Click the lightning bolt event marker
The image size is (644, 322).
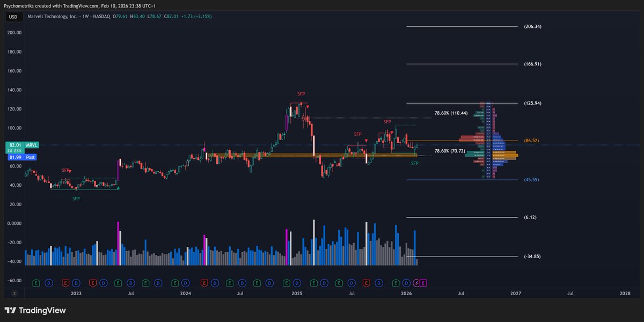(416, 283)
